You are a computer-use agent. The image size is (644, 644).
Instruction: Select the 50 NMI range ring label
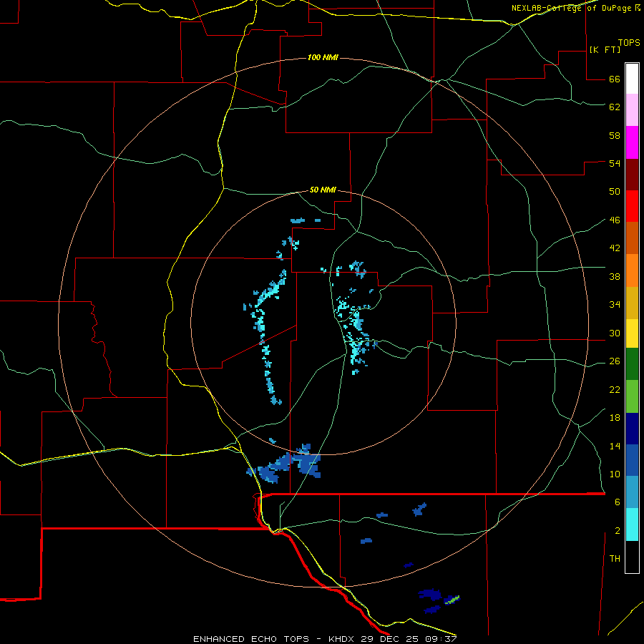tap(323, 190)
